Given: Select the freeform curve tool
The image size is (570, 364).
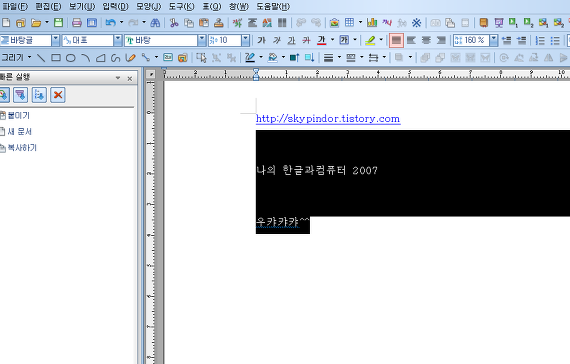Looking at the screenshot, I should pyautogui.click(x=116, y=58).
